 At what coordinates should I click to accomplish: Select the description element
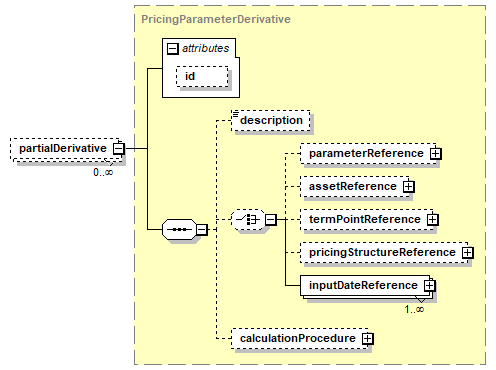271,121
